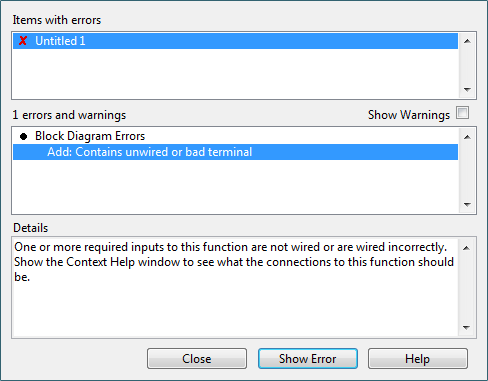The height and width of the screenshot is (381, 488).
Task: Click the Show Error button
Action: coord(308,359)
